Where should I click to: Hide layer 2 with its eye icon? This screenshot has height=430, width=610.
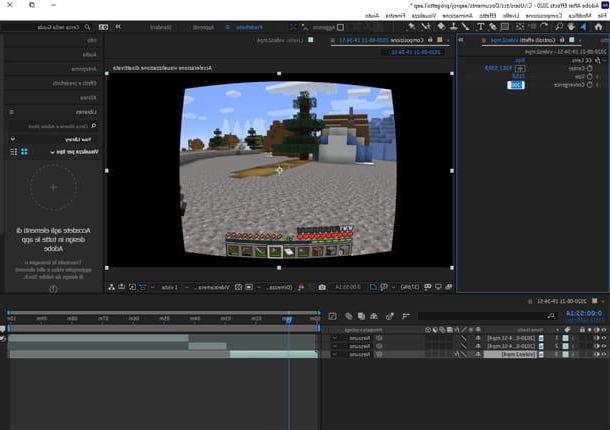tap(604, 346)
